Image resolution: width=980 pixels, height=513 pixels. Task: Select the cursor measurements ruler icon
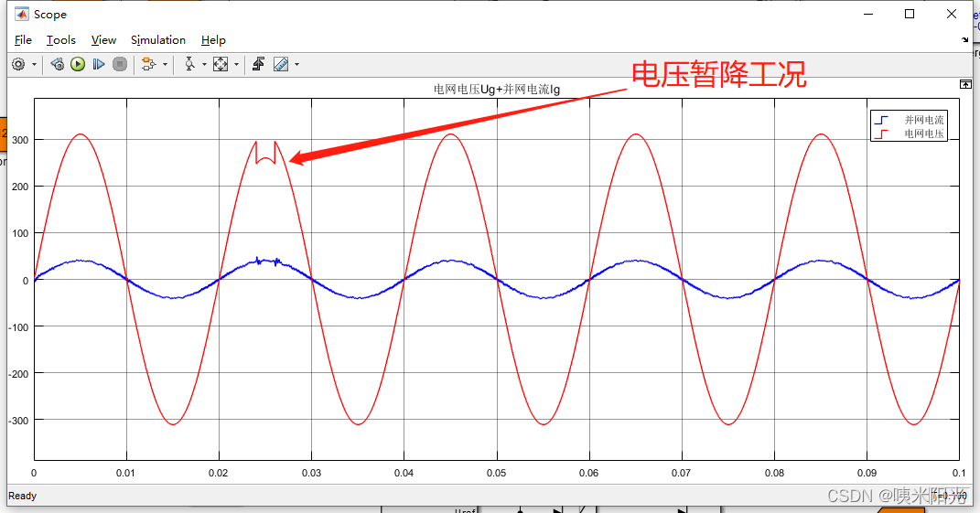coord(281,64)
